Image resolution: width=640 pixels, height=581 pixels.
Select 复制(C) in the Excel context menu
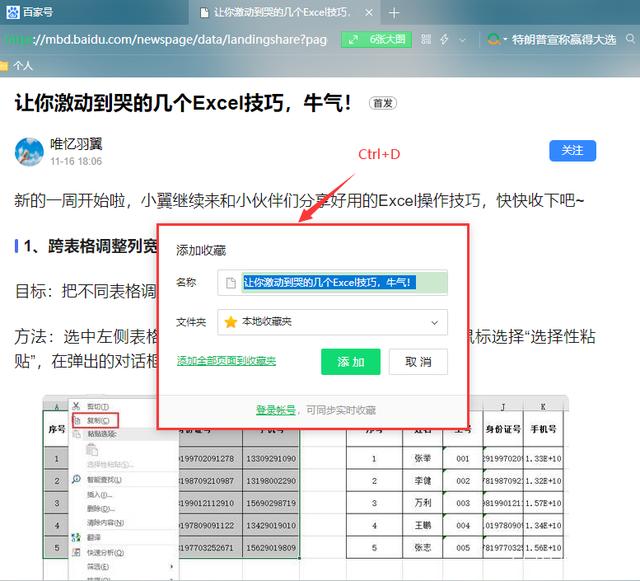pos(98,421)
